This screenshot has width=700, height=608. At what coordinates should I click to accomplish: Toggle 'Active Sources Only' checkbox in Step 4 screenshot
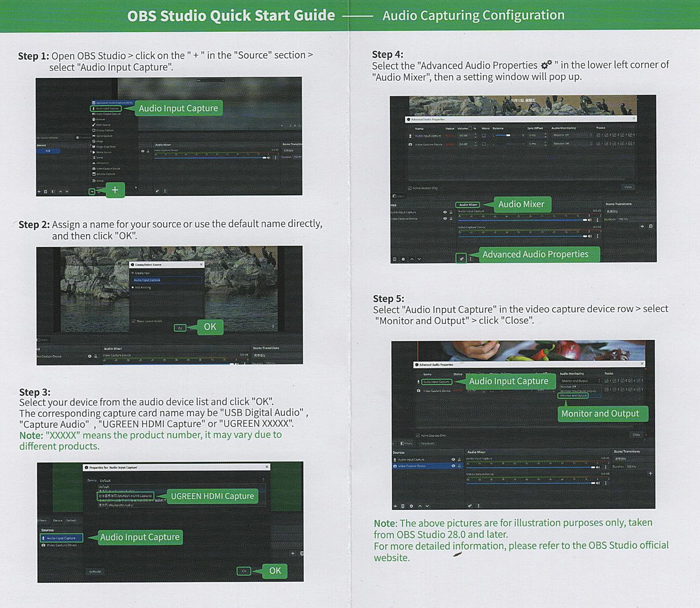(x=410, y=188)
